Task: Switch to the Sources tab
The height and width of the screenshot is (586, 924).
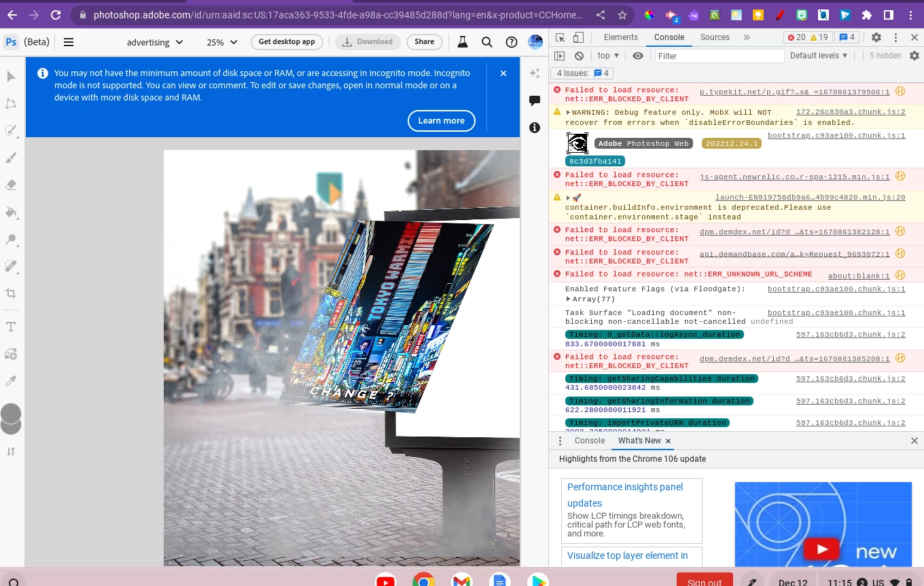Action: click(x=715, y=37)
